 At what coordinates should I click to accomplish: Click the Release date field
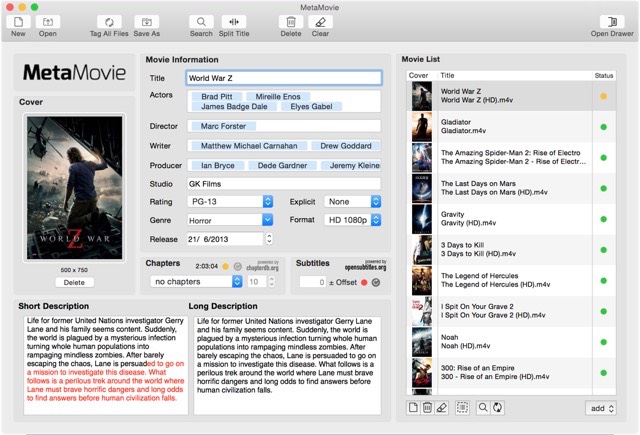[225, 239]
